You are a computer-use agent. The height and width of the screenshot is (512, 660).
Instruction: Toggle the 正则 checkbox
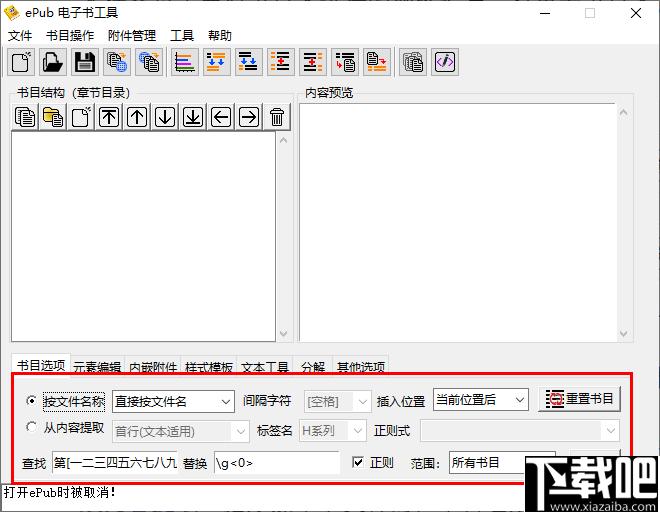pyautogui.click(x=358, y=462)
